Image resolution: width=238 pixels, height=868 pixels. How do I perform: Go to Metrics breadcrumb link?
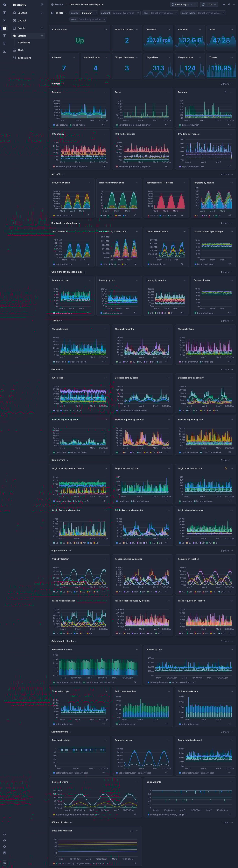59,5
